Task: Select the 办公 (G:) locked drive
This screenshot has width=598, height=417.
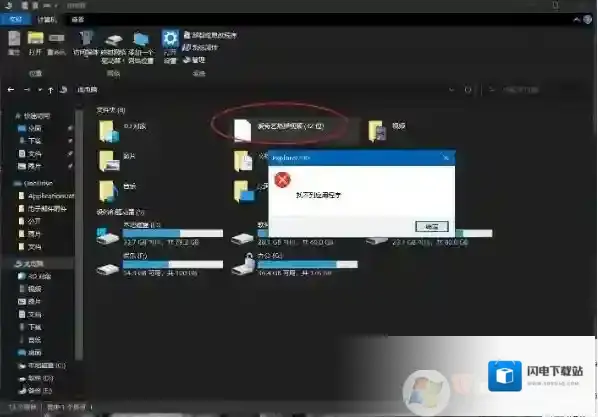Action: (294, 264)
